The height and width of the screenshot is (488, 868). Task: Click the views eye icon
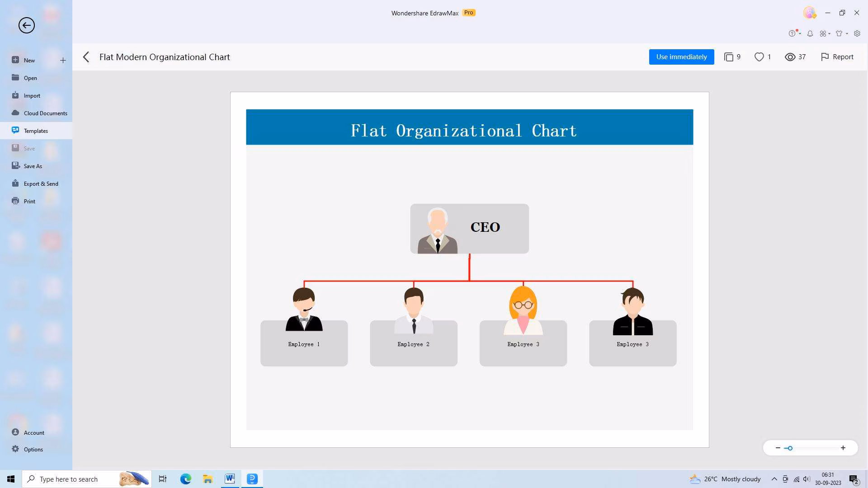pyautogui.click(x=790, y=57)
